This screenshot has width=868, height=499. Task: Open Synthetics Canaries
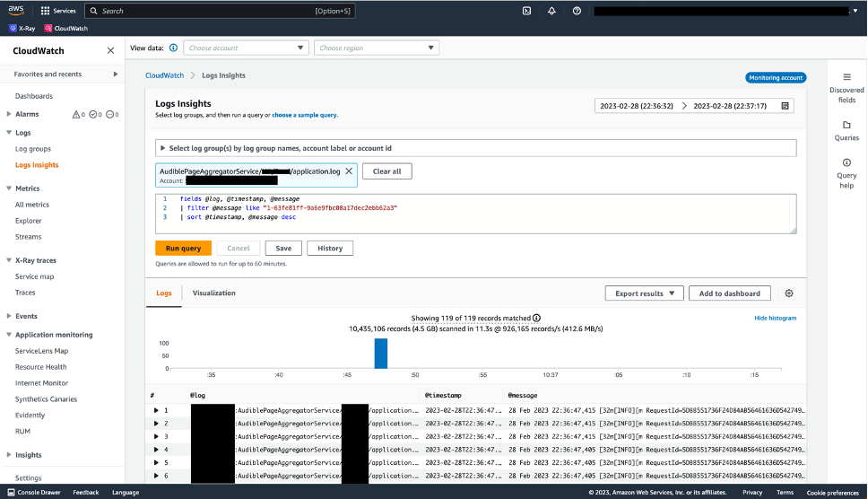[x=46, y=398]
